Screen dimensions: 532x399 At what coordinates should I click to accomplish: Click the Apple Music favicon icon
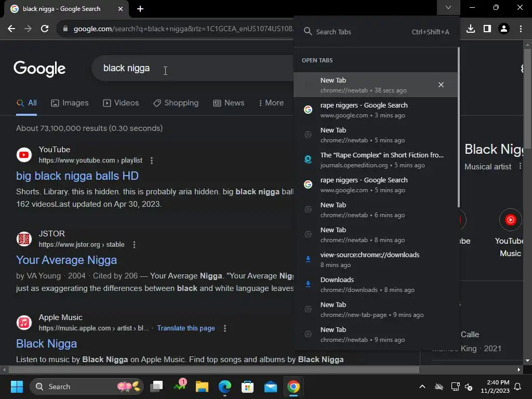coord(24,323)
